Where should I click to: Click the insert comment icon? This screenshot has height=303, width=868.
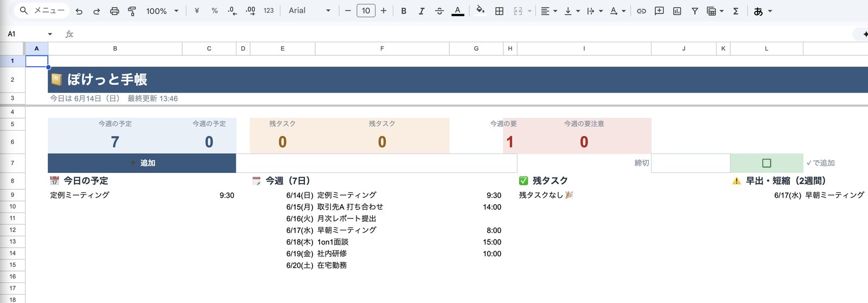pyautogui.click(x=659, y=11)
